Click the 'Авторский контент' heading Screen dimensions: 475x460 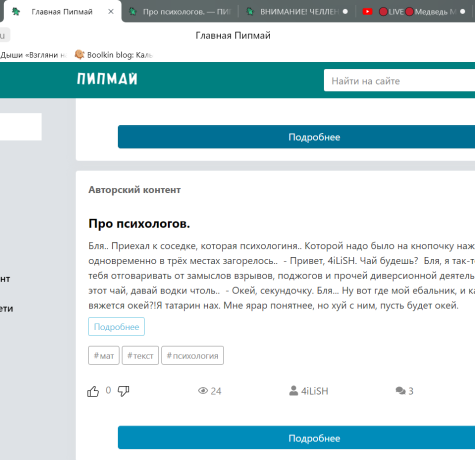coord(134,190)
